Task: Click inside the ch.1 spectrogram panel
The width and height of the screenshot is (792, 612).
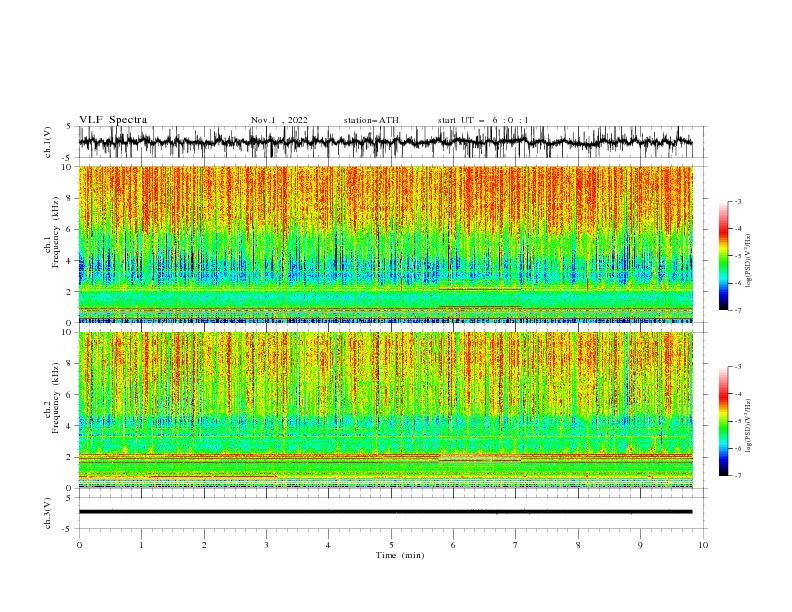Action: click(x=385, y=244)
